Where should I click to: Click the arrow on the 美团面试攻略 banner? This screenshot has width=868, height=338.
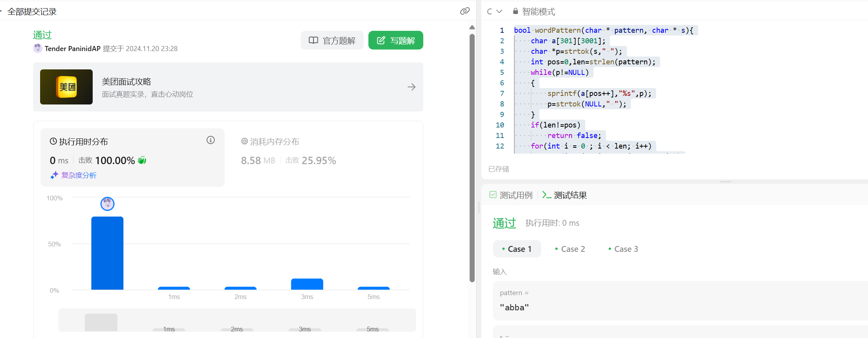(x=412, y=87)
